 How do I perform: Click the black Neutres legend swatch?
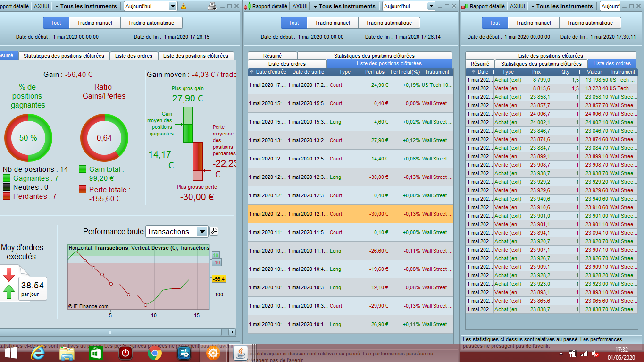[7, 187]
